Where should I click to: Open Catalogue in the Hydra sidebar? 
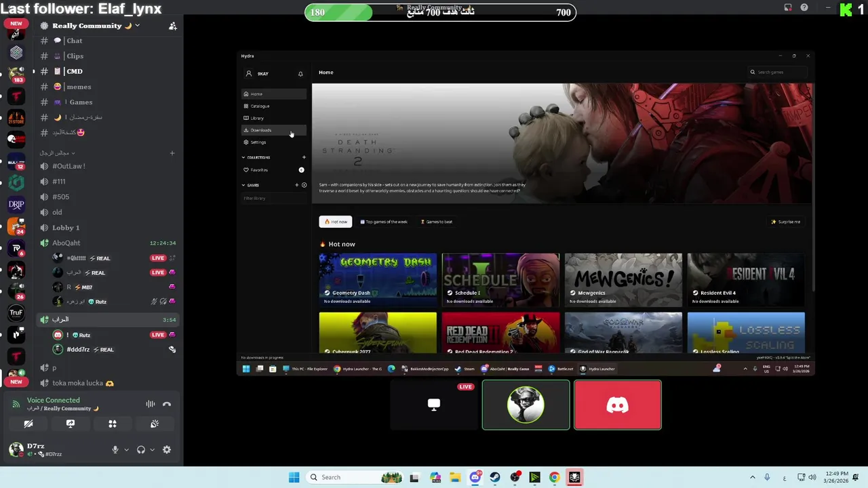[x=274, y=106]
